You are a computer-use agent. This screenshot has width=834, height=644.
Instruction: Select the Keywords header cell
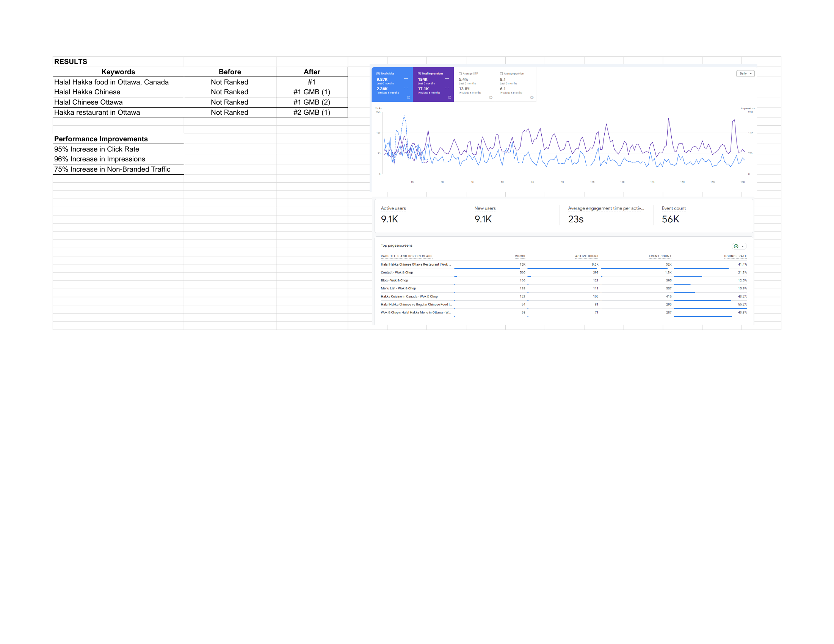click(118, 72)
